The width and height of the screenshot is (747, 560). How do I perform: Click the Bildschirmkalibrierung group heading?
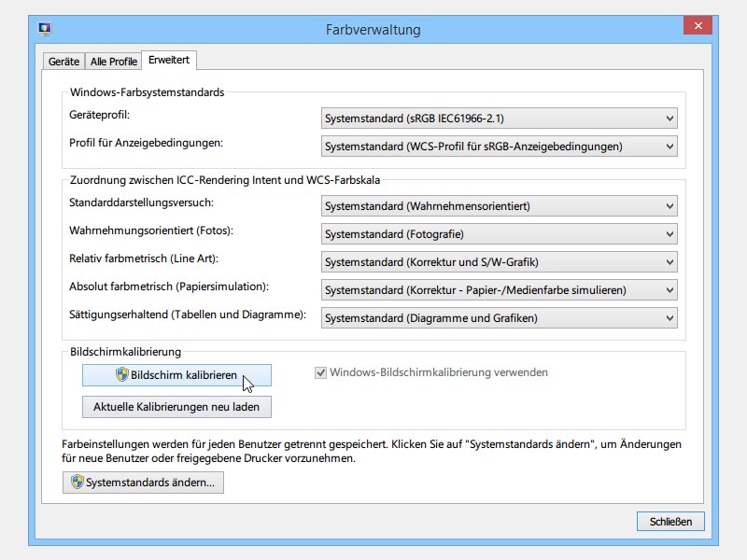pyautogui.click(x=125, y=352)
